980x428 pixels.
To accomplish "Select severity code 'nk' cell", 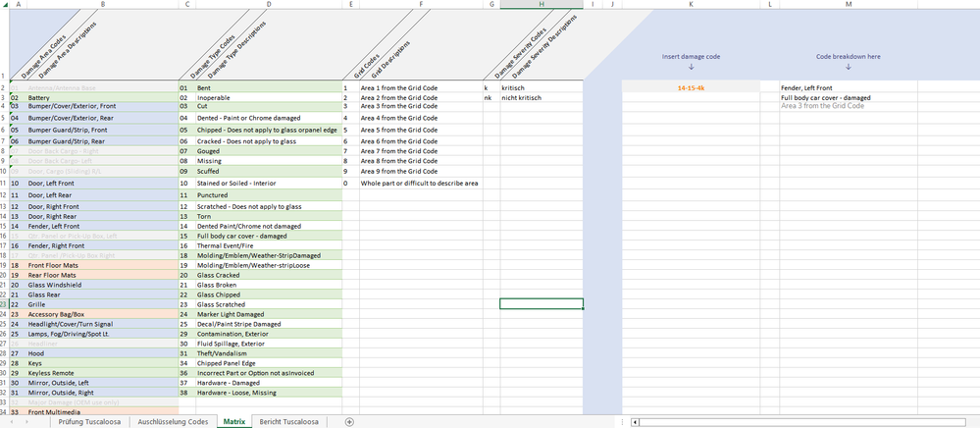I will coord(491,97).
